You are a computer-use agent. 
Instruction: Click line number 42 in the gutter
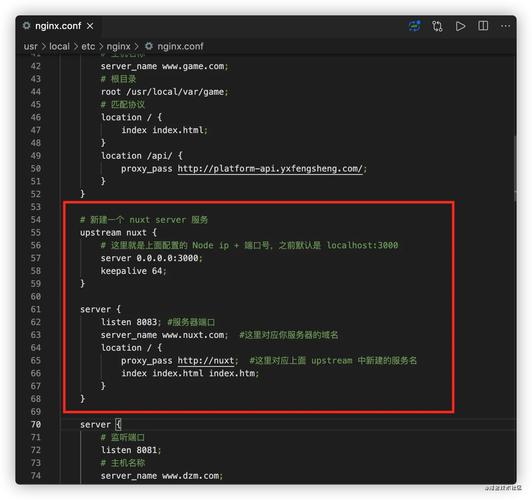[36, 66]
